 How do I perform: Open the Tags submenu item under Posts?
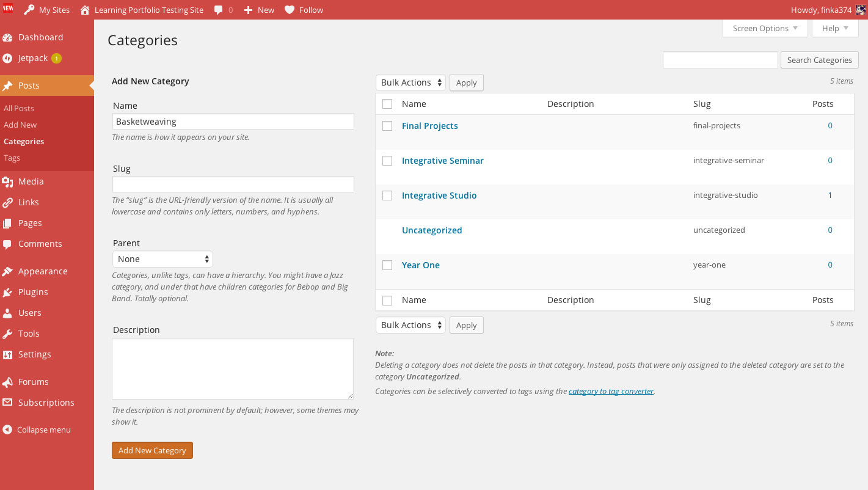(12, 158)
